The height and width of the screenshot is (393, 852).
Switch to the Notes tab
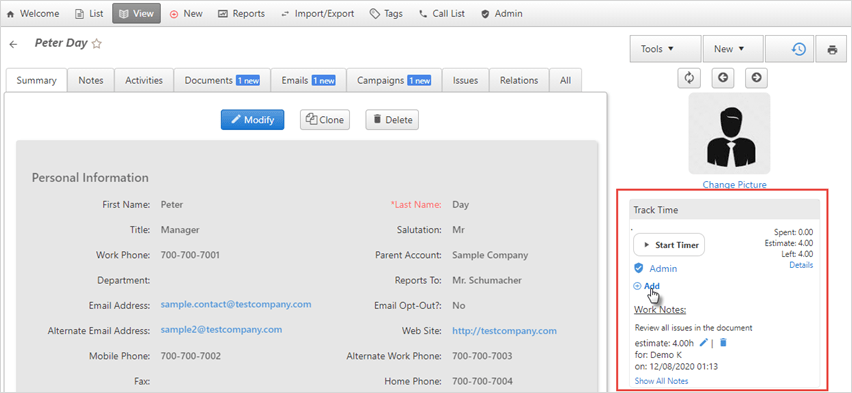point(91,80)
